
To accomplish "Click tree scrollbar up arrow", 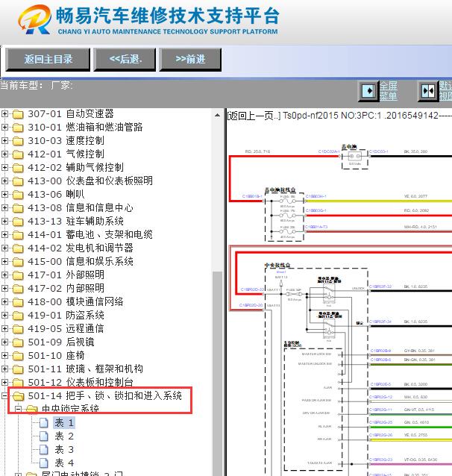I will click(x=217, y=115).
